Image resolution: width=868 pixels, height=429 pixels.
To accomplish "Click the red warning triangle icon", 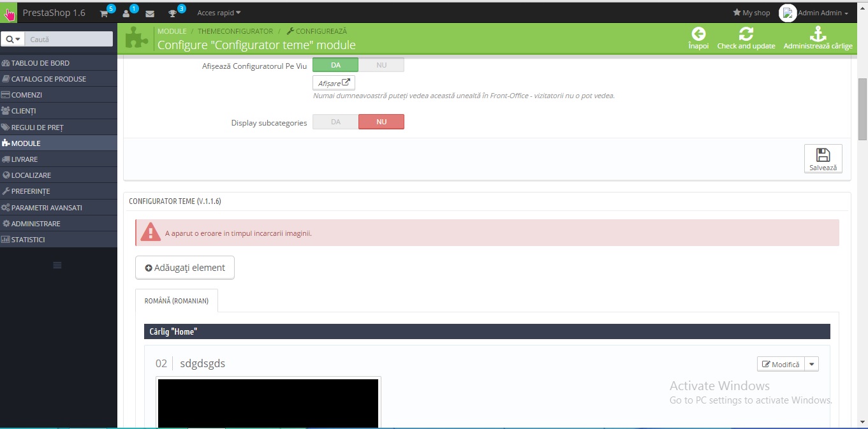I will pos(151,232).
